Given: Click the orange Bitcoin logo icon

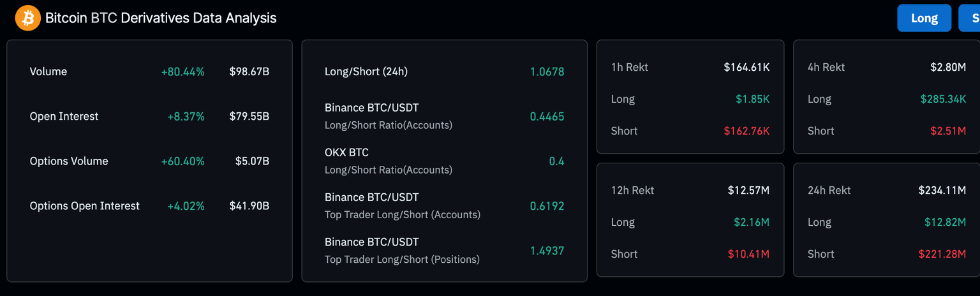Looking at the screenshot, I should click(x=27, y=18).
